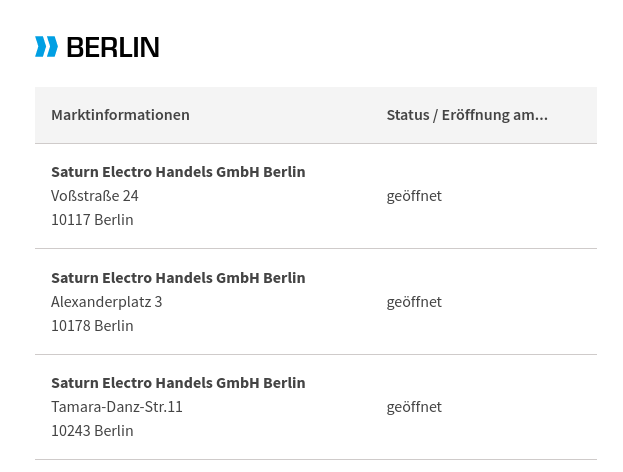Click the geöffnet status for Tamara-Danz-Str. store
Image resolution: width=623 pixels, height=472 pixels.
[414, 407]
